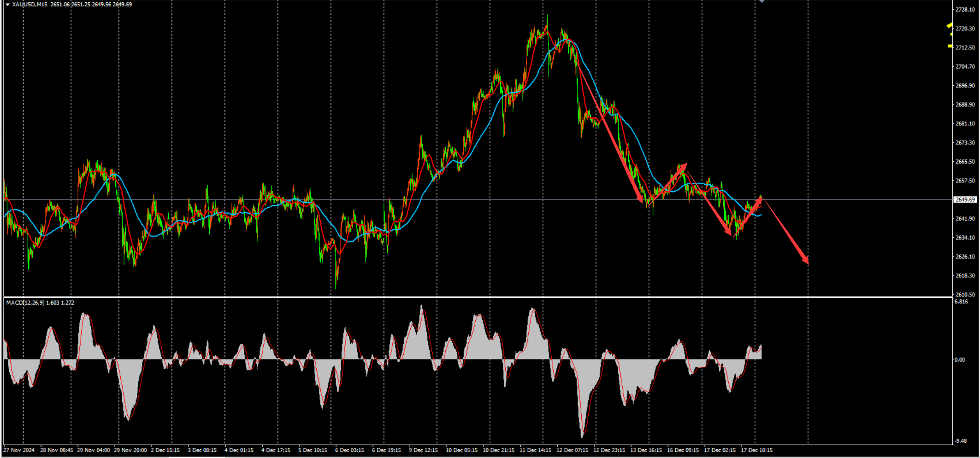Click the 2641.90 price scale label

click(965, 218)
